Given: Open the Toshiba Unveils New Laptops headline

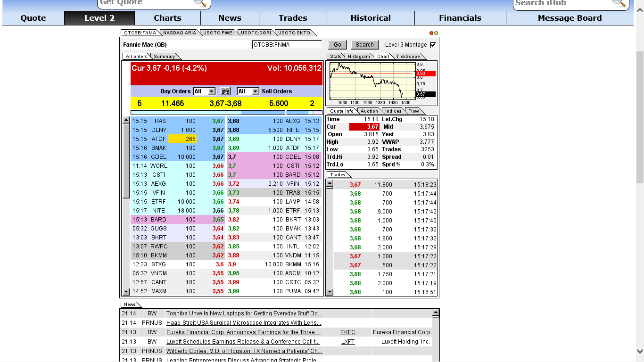Looking at the screenshot, I should (244, 313).
